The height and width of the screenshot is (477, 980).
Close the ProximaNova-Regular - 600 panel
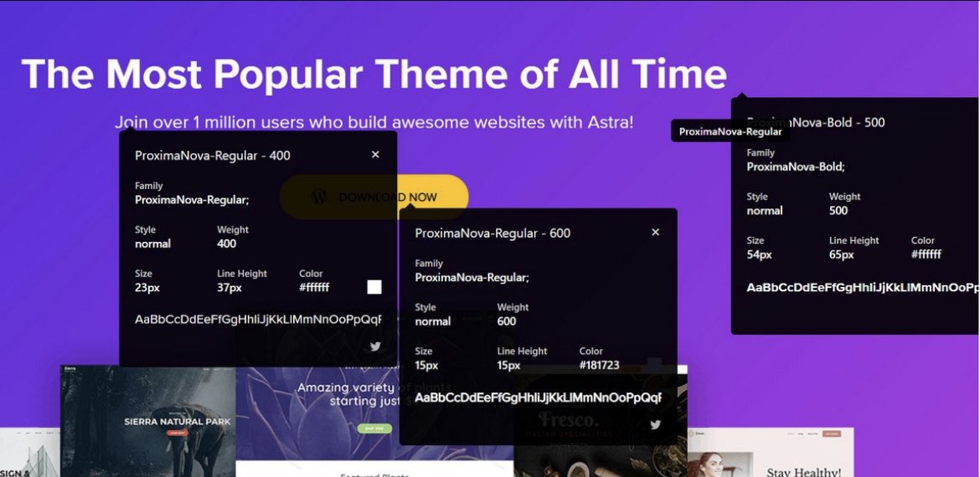[x=655, y=233]
